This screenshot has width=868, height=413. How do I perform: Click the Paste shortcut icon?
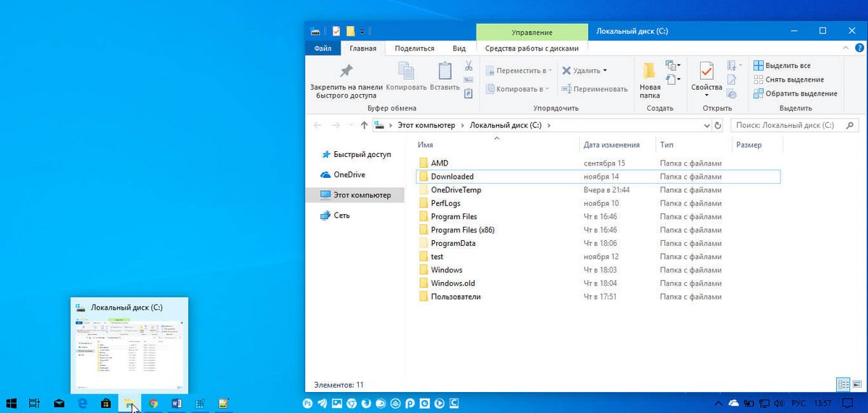click(x=469, y=93)
